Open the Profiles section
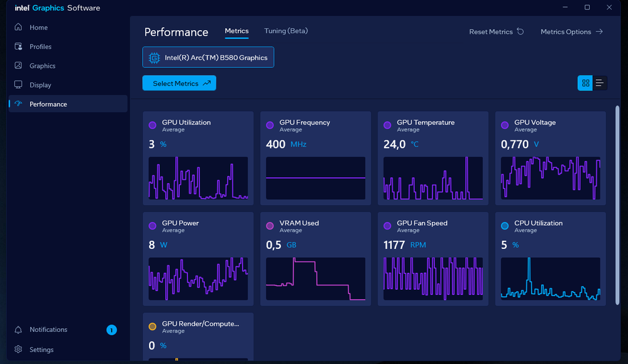Viewport: 628px width, 364px height. [40, 47]
